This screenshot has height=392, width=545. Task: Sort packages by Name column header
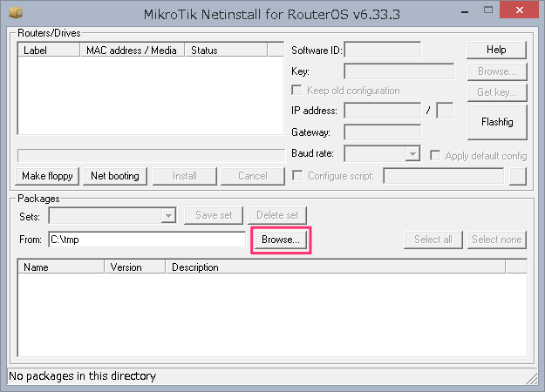coord(61,267)
